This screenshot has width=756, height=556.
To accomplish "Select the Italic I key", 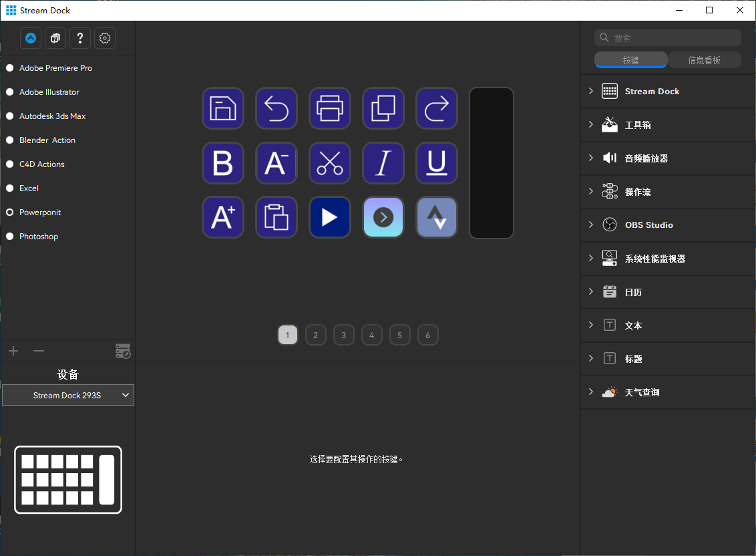I will (383, 162).
